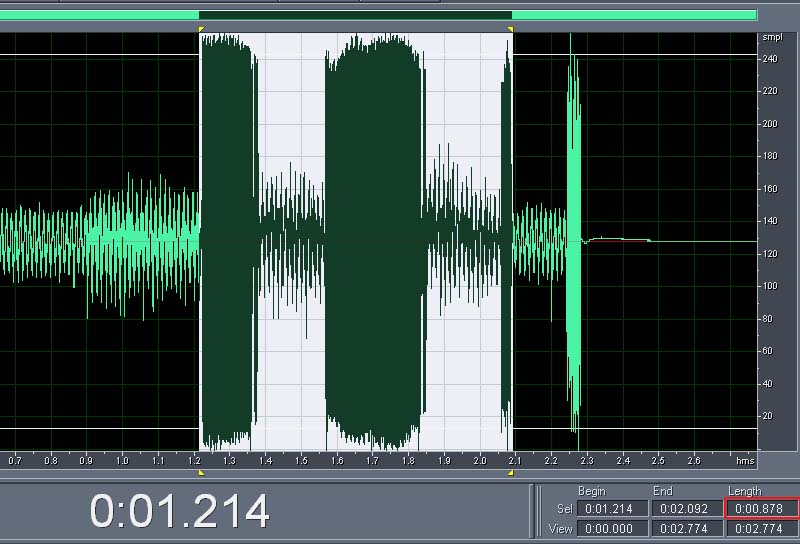Viewport: 800px width, 544px height.
Task: Click the bottom-right yellow selection marker
Action: click(x=510, y=472)
